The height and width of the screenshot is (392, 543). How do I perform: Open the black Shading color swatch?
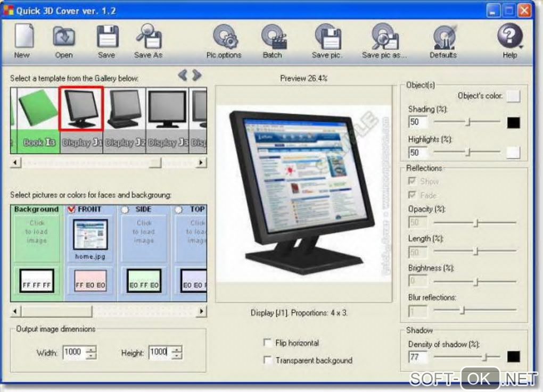point(513,122)
